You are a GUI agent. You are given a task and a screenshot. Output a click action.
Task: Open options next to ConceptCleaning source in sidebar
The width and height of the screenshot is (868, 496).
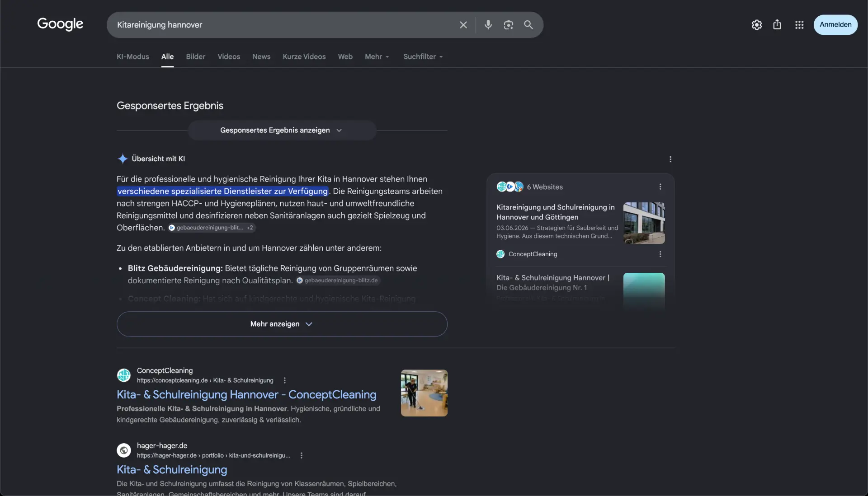pyautogui.click(x=660, y=254)
